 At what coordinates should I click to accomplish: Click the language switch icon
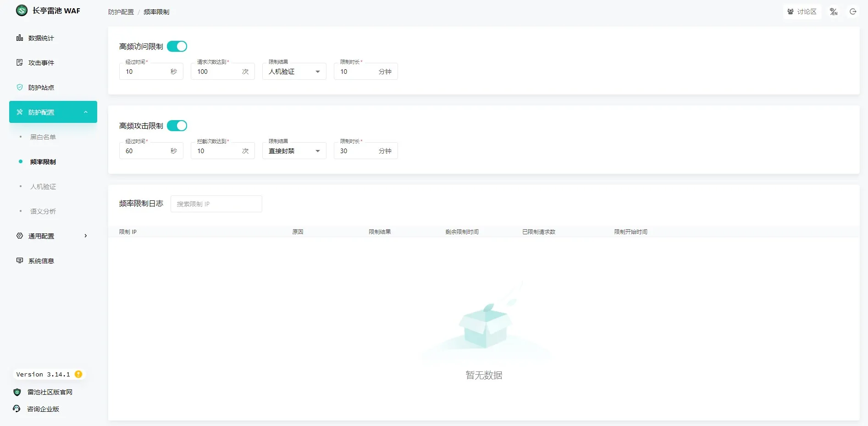coord(834,12)
